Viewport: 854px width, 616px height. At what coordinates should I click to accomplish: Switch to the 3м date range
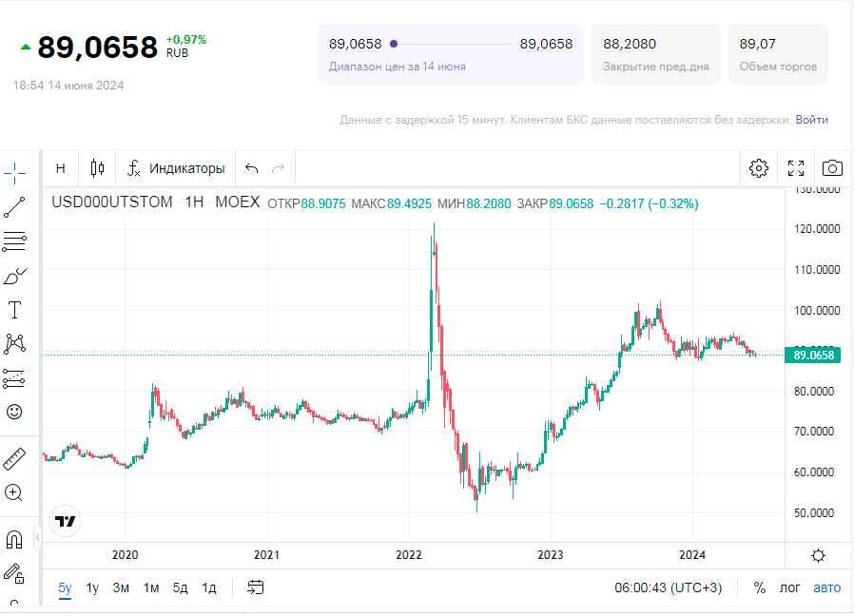(x=121, y=587)
